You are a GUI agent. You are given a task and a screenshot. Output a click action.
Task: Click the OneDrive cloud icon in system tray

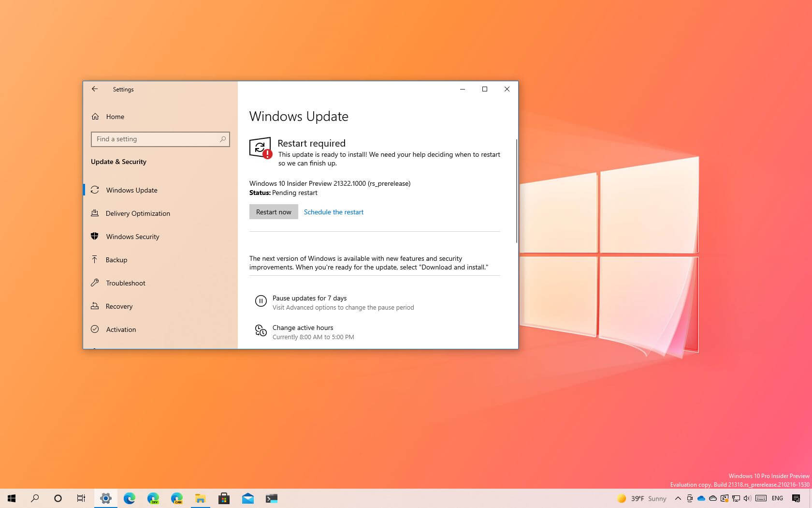(701, 498)
